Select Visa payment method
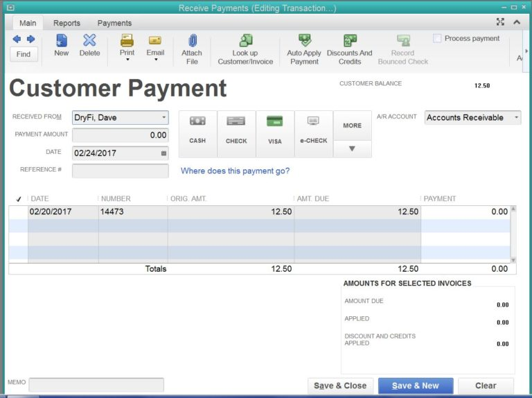Screen dimensions: 532x398 tap(275, 133)
